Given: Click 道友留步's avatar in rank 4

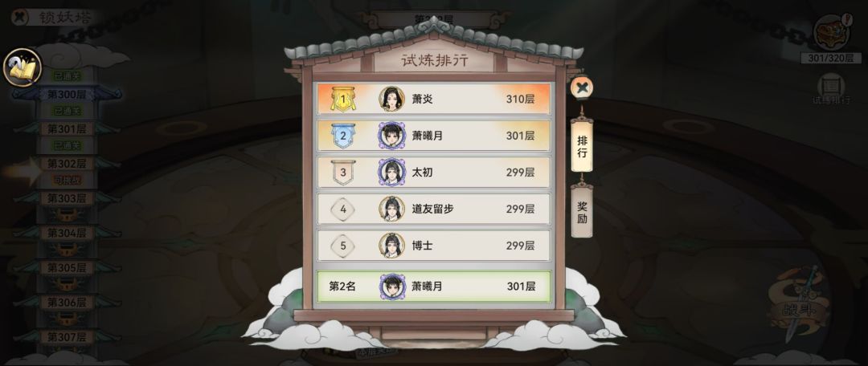Looking at the screenshot, I should point(392,209).
